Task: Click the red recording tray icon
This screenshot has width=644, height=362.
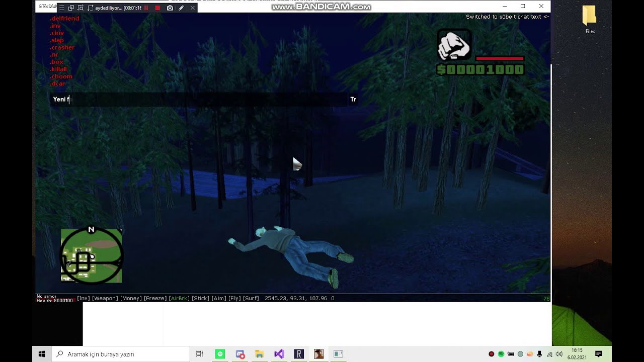Action: (492, 354)
